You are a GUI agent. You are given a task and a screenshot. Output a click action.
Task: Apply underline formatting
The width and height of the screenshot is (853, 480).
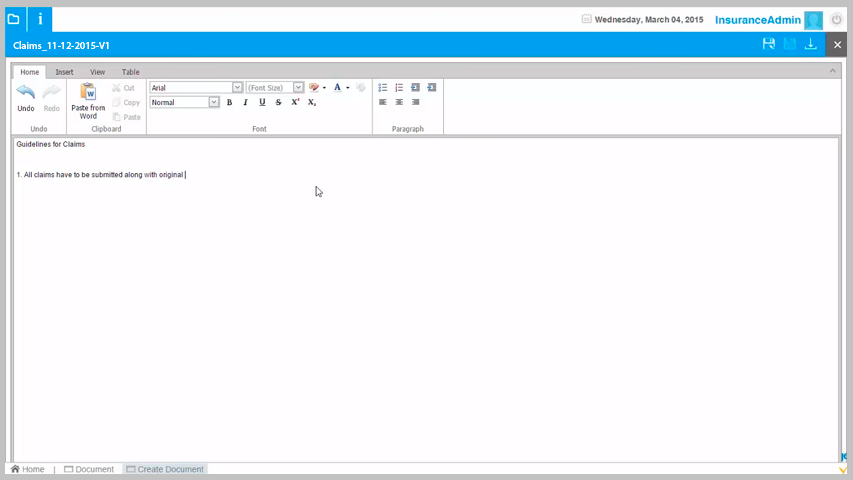(262, 102)
